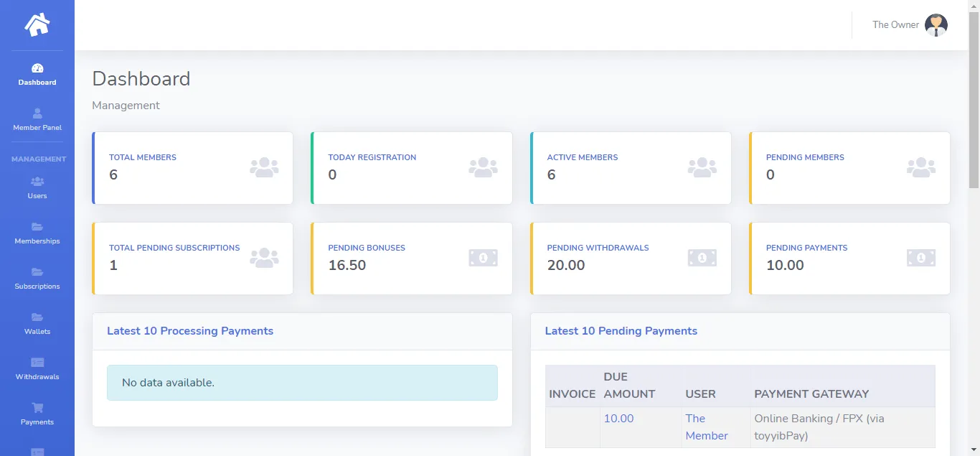Click the Pending Bonuses cash icon
The width and height of the screenshot is (980, 456).
483,257
